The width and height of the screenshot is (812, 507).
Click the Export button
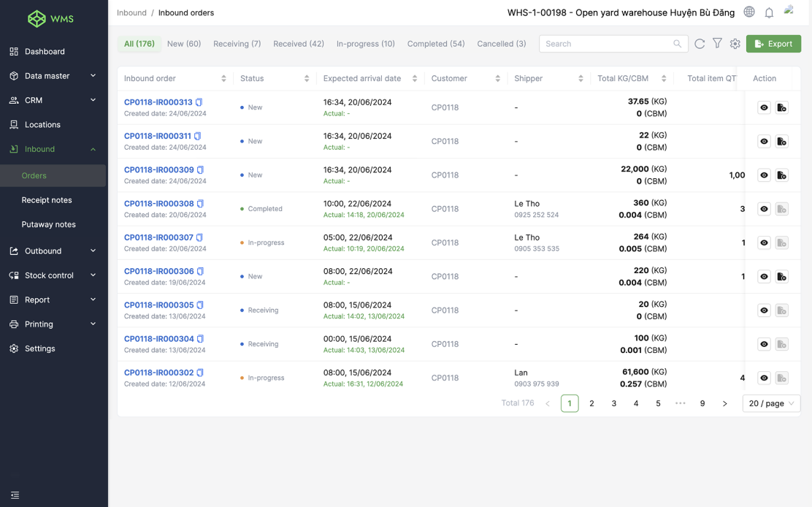tap(773, 44)
